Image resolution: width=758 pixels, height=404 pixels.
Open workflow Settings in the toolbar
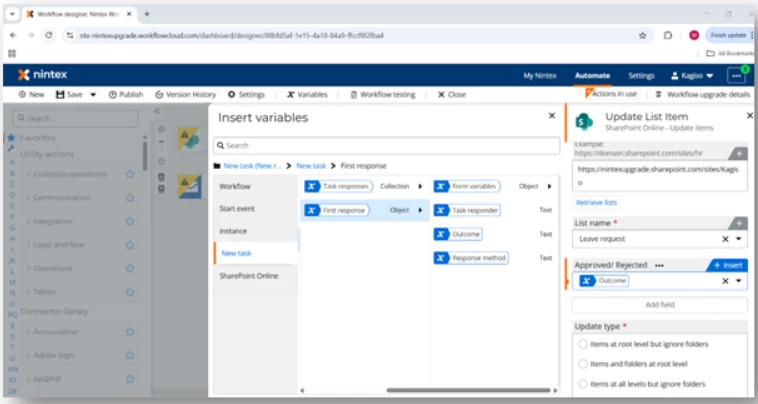tap(247, 94)
